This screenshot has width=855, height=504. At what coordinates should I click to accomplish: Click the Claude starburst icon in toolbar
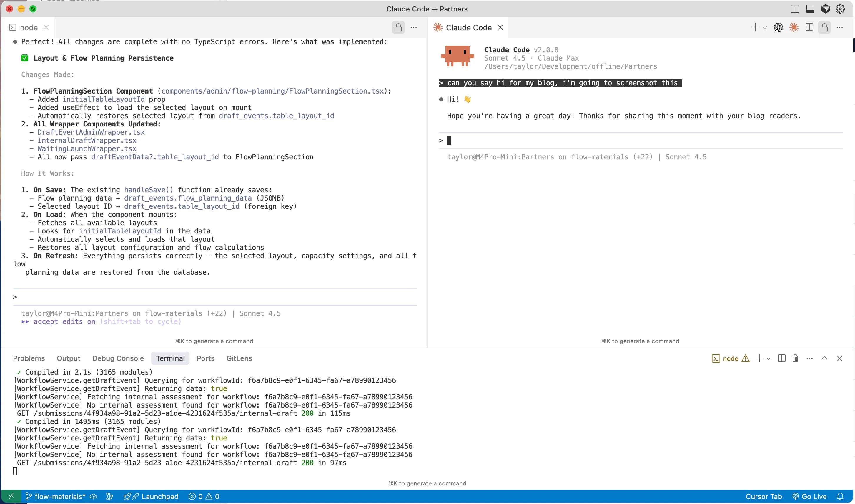tap(794, 28)
